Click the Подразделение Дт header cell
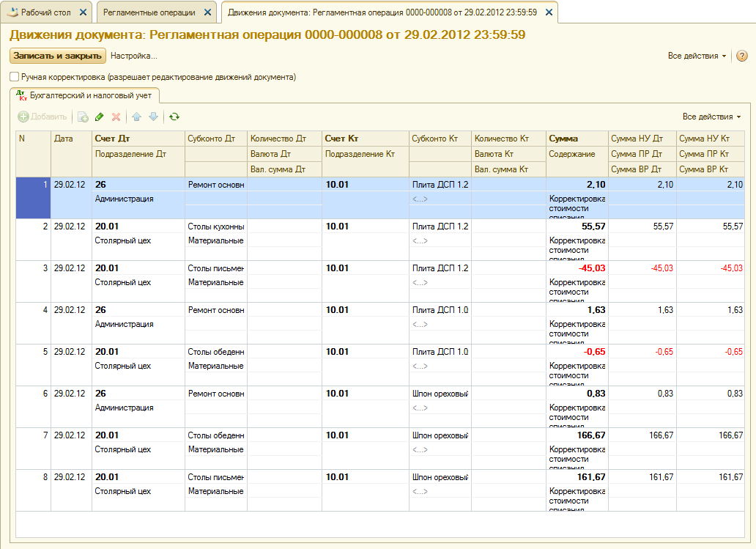 [138, 154]
